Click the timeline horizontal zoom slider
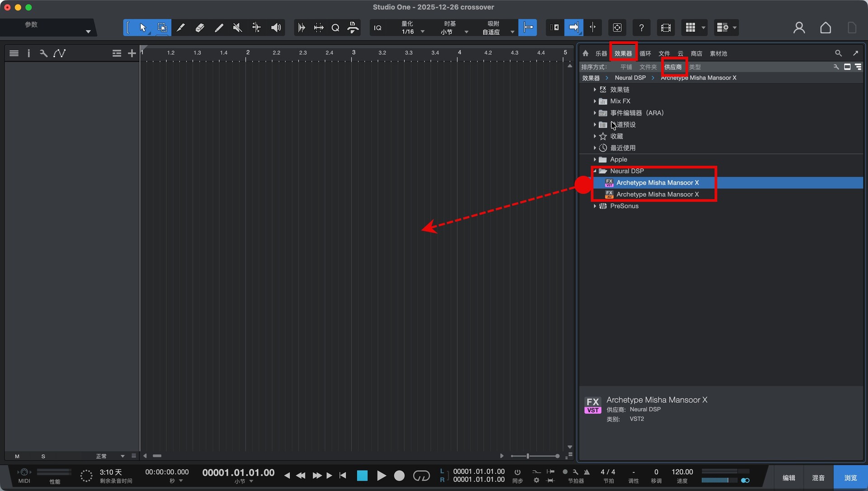This screenshot has height=491, width=868. pos(528,456)
